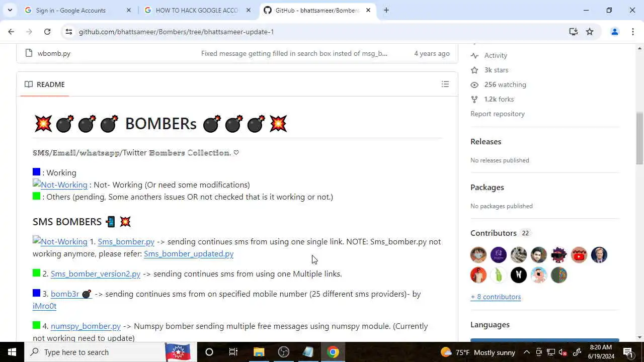The width and height of the screenshot is (644, 362).
Task: Expand the tab search dropdown arrow
Action: 10,10
